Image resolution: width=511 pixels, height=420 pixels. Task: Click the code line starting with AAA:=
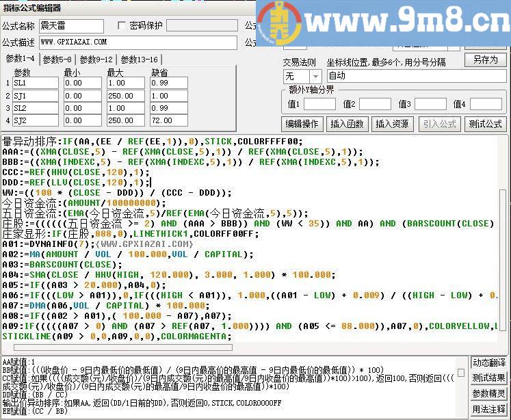click(183, 152)
